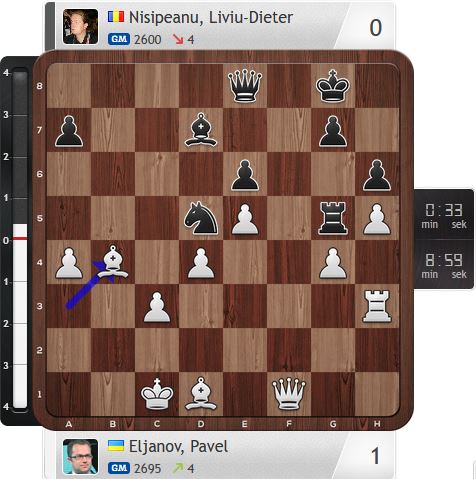
Task: Click the white pawn on e5
Action: coord(245,219)
